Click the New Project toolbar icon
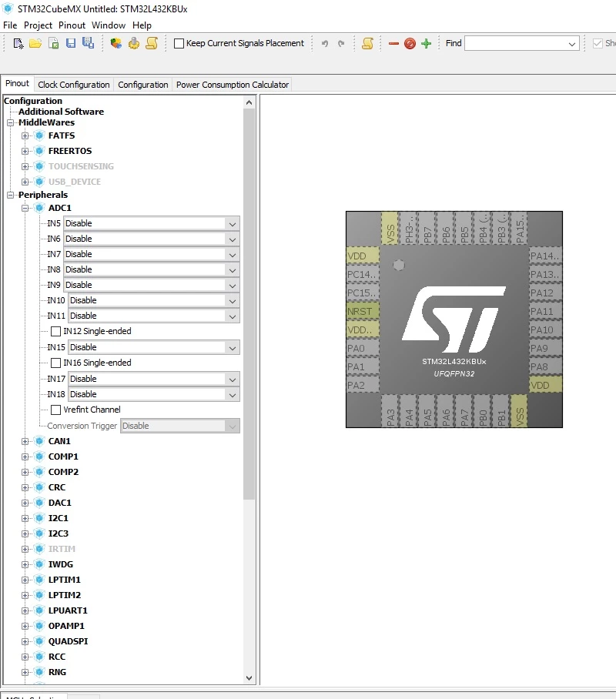 click(x=18, y=43)
